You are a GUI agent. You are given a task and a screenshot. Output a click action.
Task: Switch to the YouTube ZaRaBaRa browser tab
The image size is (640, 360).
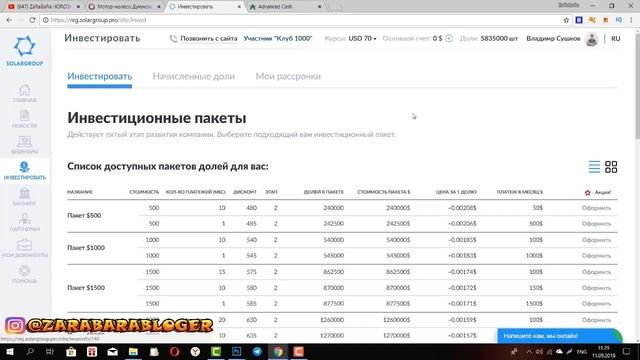(x=43, y=7)
